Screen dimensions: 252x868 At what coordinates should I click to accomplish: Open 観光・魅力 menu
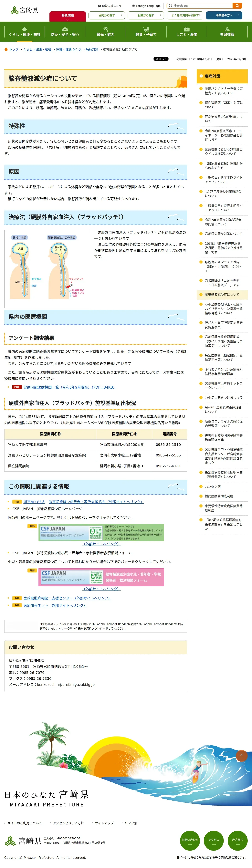105,32
